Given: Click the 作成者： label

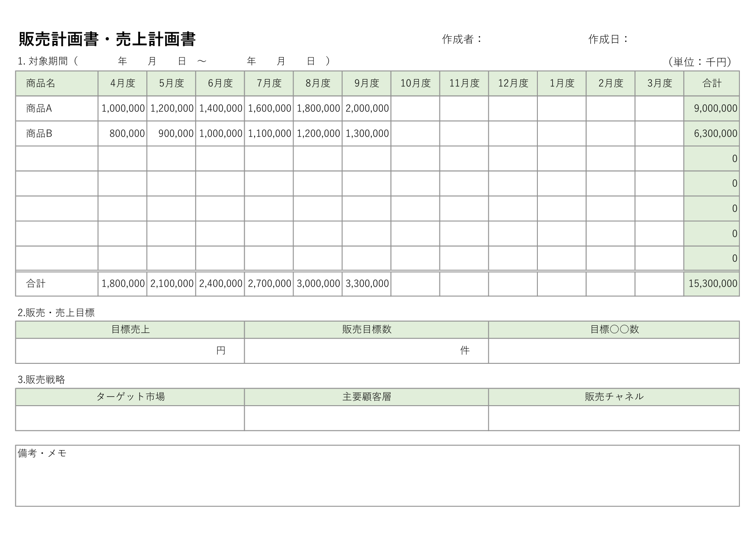Looking at the screenshot, I should click(x=462, y=40).
